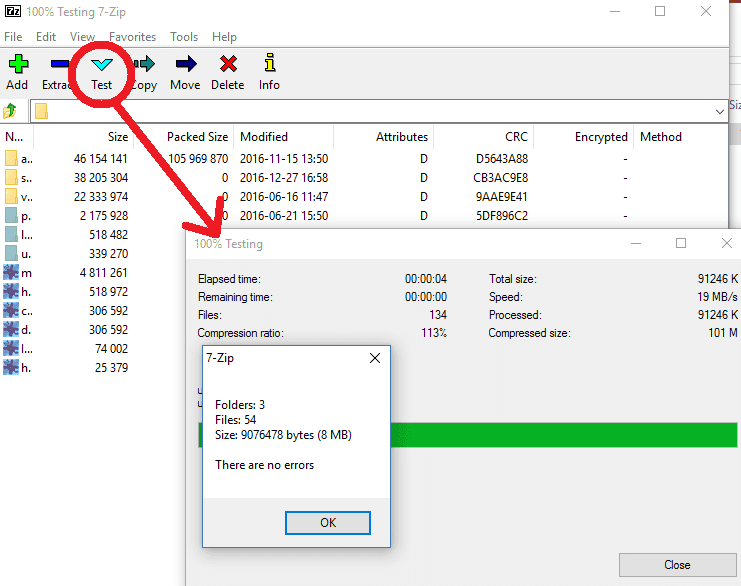Select icon of file sized 25 379

coord(11,367)
